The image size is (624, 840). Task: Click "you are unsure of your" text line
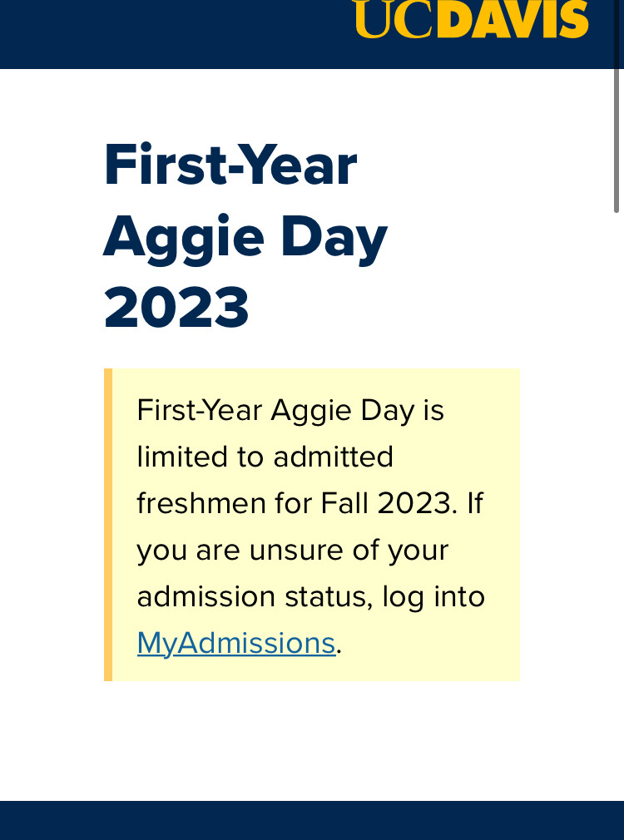tap(293, 550)
